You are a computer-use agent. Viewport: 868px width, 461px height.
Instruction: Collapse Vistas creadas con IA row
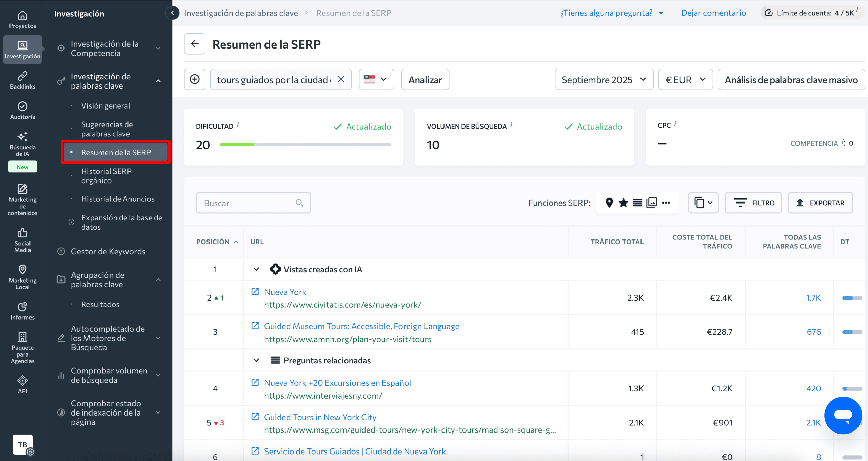pos(256,269)
